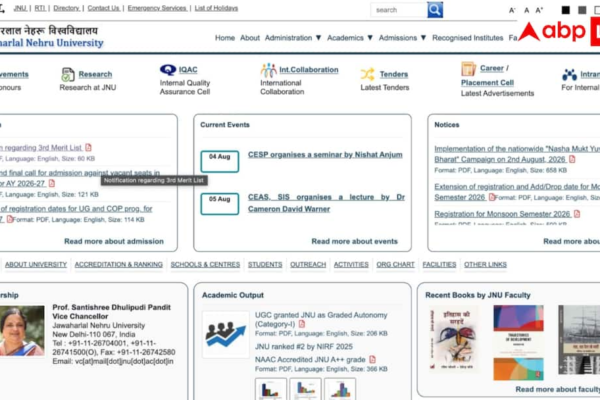Select the black contrast theme swatch

[566, 10]
